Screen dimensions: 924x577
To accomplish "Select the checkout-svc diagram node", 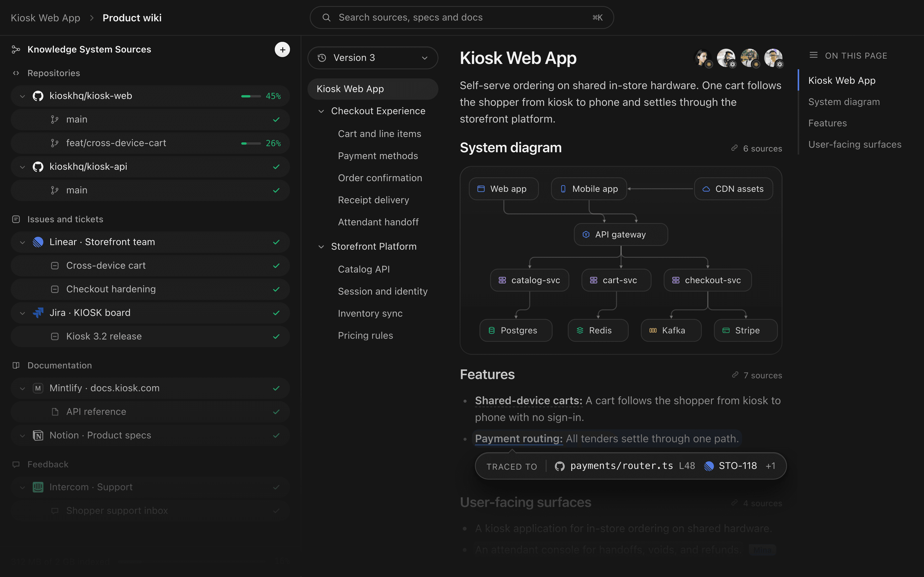I will tap(707, 280).
